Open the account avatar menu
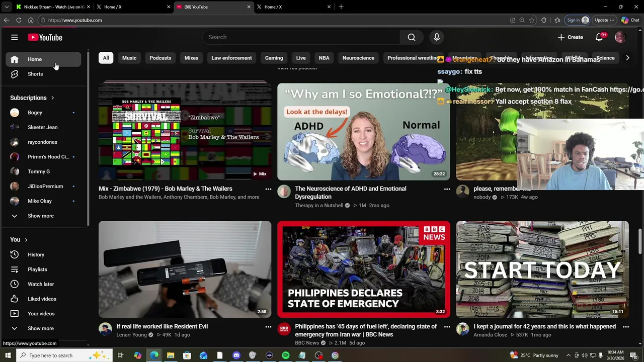Viewport: 644px width, 362px height. tap(620, 37)
